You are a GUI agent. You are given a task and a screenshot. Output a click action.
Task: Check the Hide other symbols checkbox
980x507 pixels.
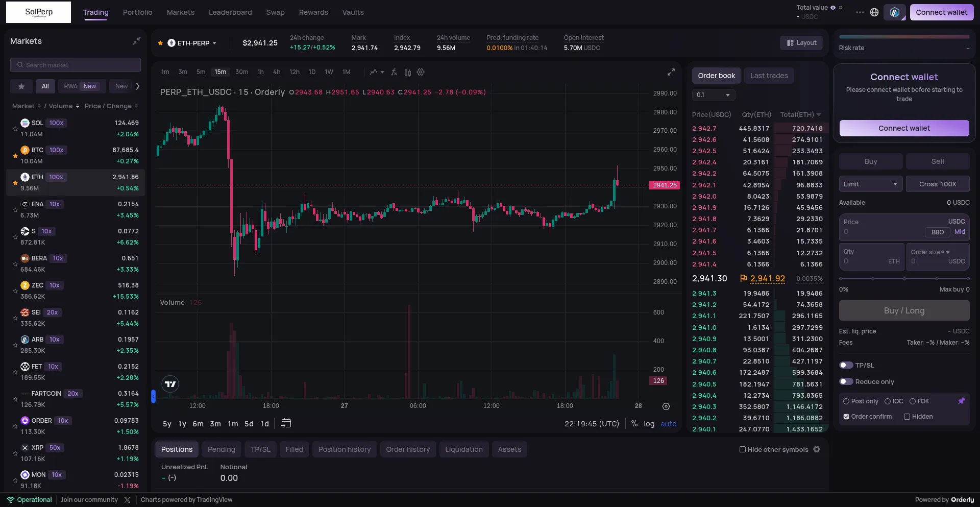tap(742, 449)
